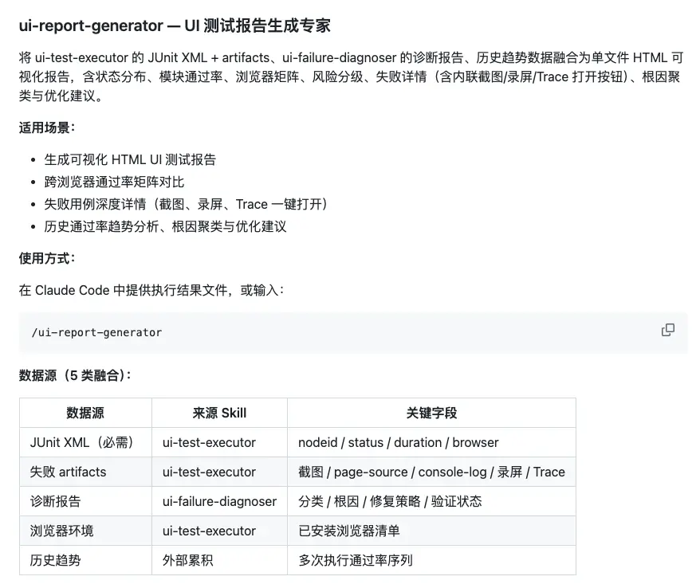Click the 失败 artifacts table cell
Viewport: 700px width, 588px height.
tap(85, 472)
